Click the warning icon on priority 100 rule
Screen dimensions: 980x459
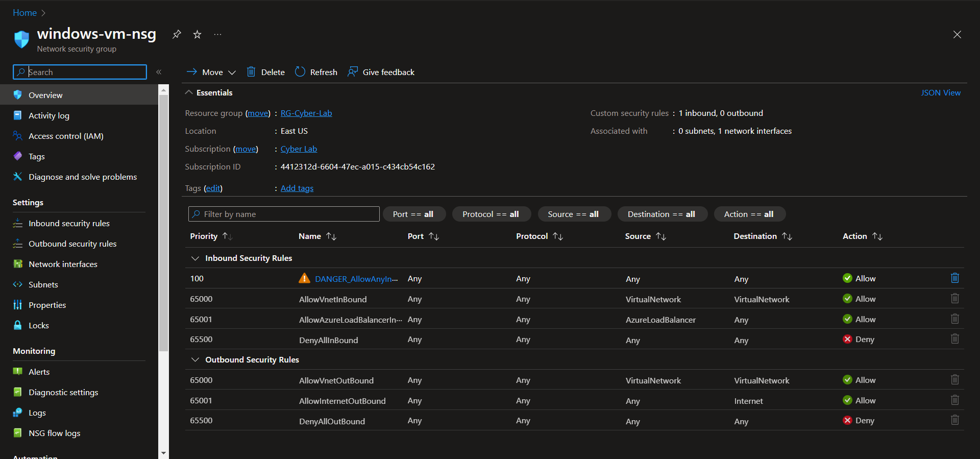point(304,278)
